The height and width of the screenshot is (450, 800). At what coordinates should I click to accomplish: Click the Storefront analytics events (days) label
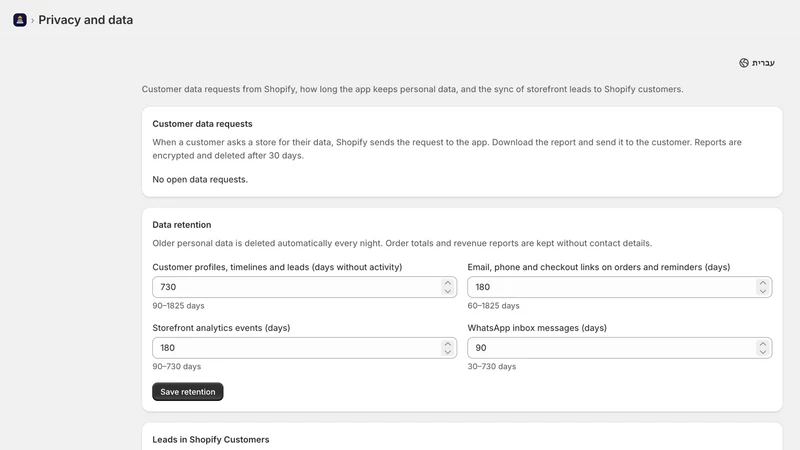coord(221,328)
